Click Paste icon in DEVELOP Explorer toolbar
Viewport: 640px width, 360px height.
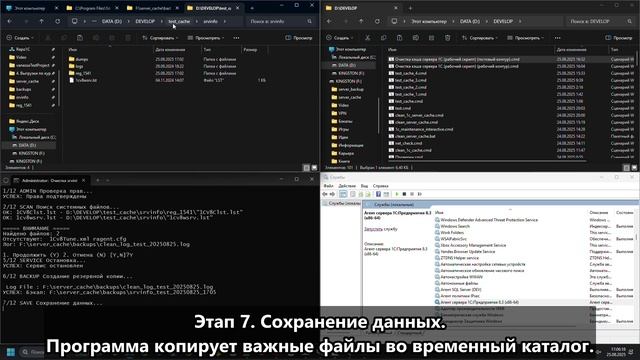click(x=399, y=38)
